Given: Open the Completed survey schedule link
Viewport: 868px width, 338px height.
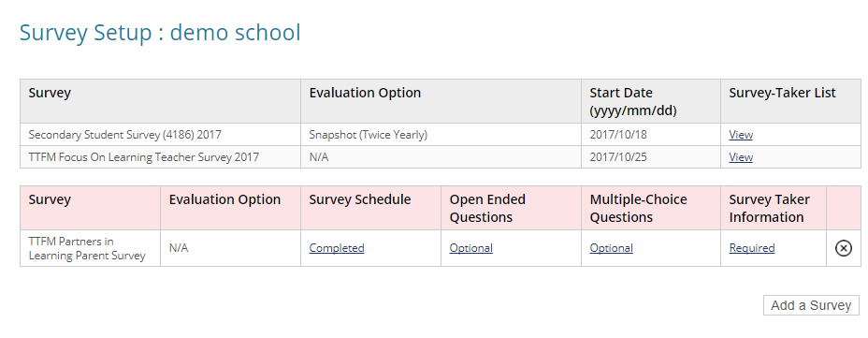Looking at the screenshot, I should 337,248.
